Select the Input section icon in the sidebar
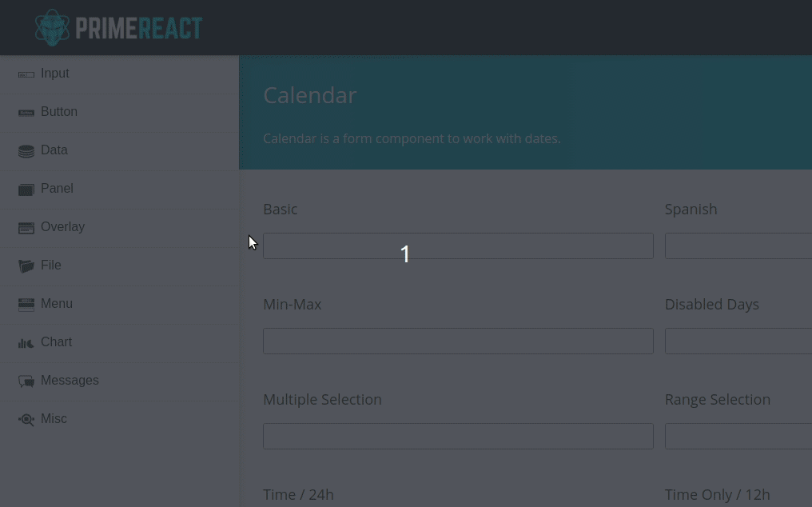This screenshot has height=507, width=812. pos(26,74)
